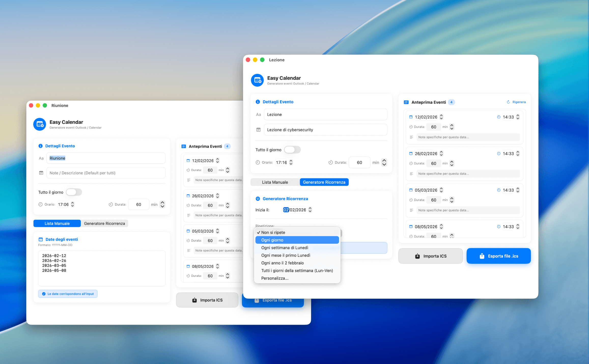The height and width of the screenshot is (364, 589).
Task: Click Generatore Ricorrenza cycle icon heading
Action: pyautogui.click(x=258, y=199)
